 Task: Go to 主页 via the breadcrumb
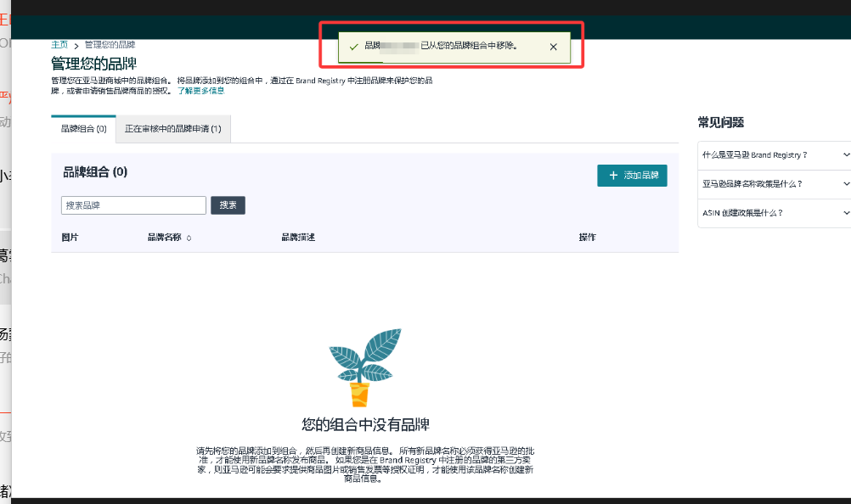(x=59, y=44)
